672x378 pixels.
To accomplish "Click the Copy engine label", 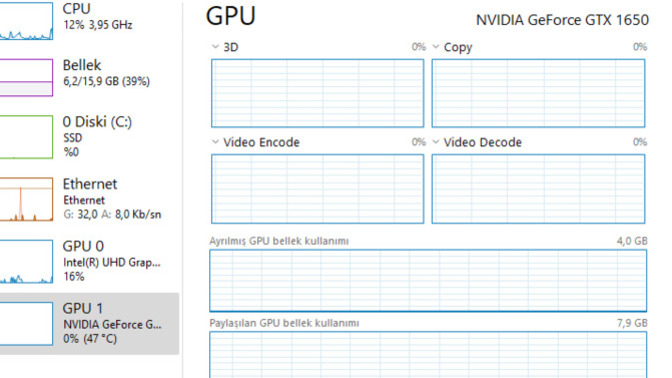I will 458,48.
